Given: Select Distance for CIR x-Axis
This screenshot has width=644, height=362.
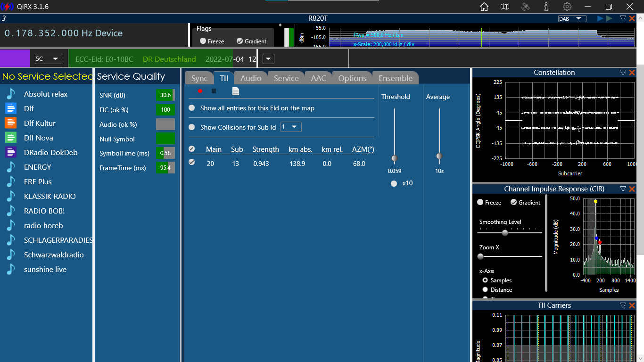Looking at the screenshot, I should click(x=485, y=289).
